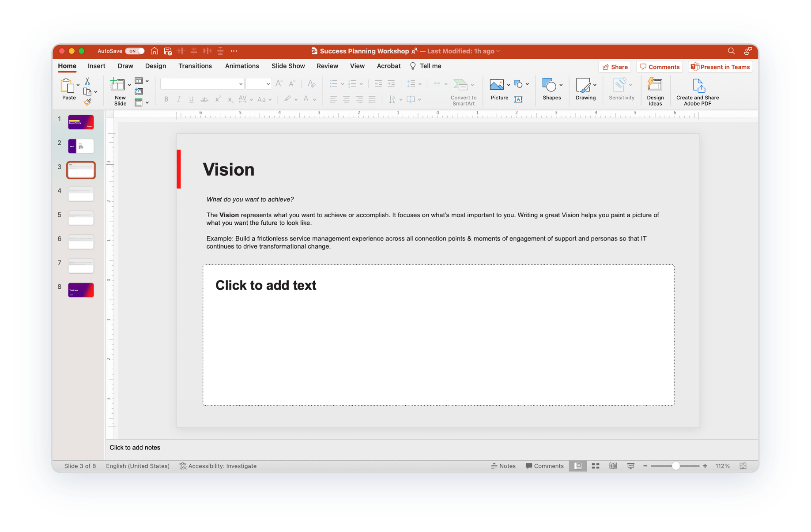The image size is (811, 532).
Task: Click the zoom slider handle
Action: [x=675, y=466]
